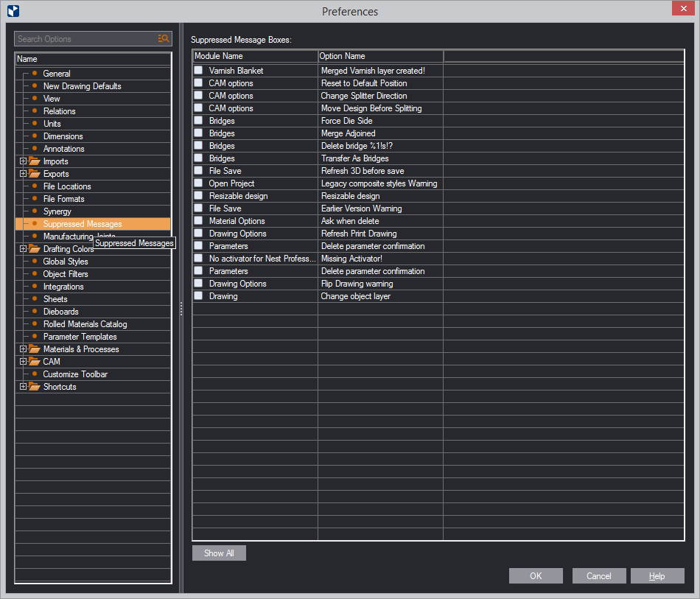
Task: Expand the Imports tree node
Action: coord(24,161)
